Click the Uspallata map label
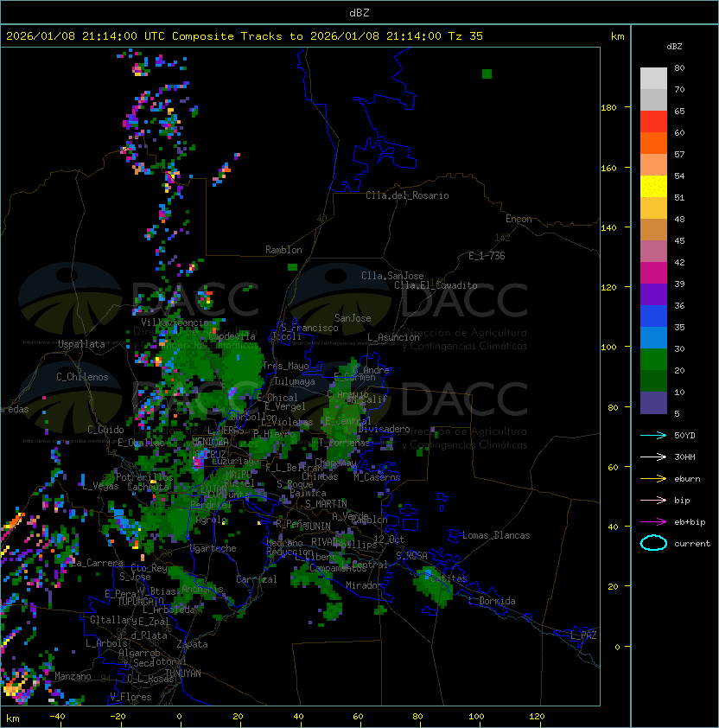The width and height of the screenshot is (719, 728). pos(82,344)
